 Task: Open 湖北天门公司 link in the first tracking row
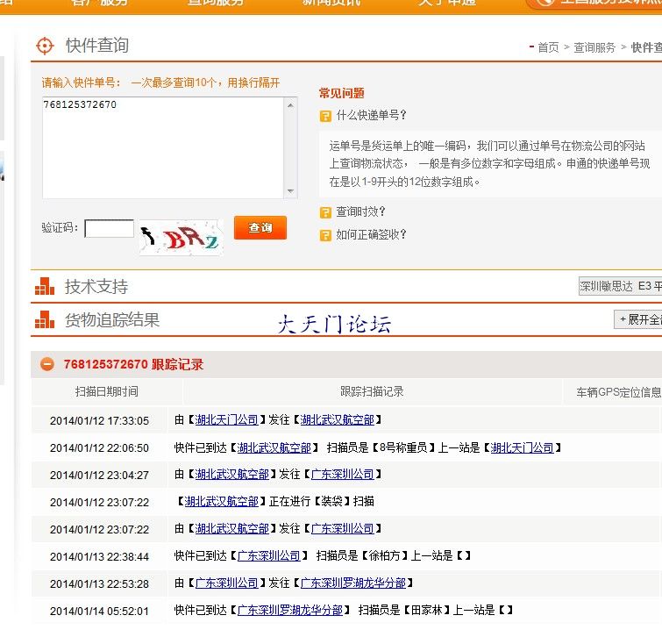point(227,420)
